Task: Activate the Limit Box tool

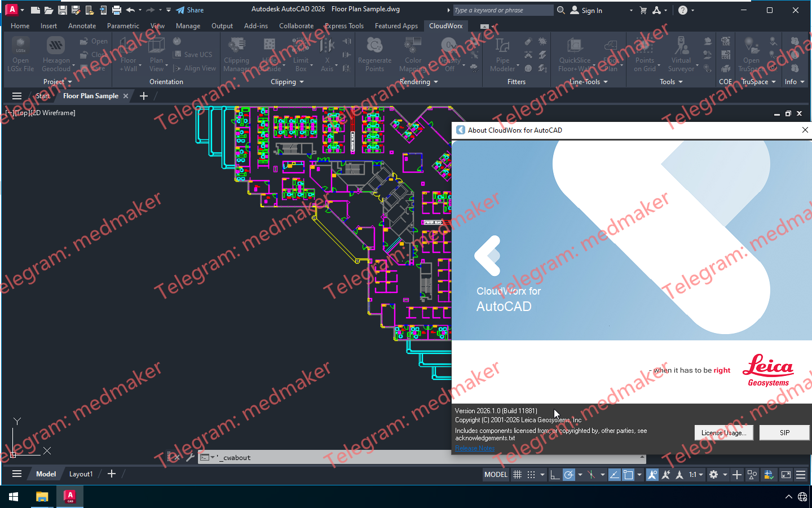Action: click(x=301, y=54)
